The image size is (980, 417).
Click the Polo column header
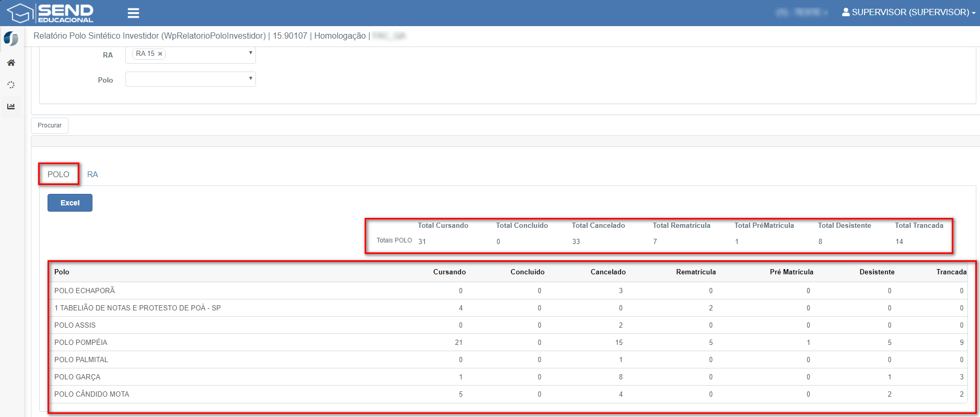click(62, 272)
